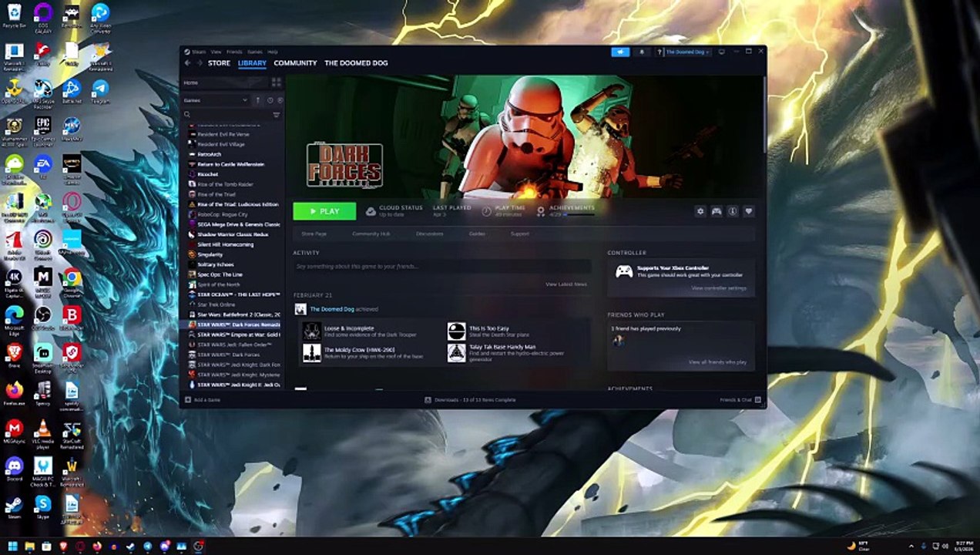Click the achievements progress bar
Screen dimensions: 980x555
pyautogui.click(x=579, y=215)
